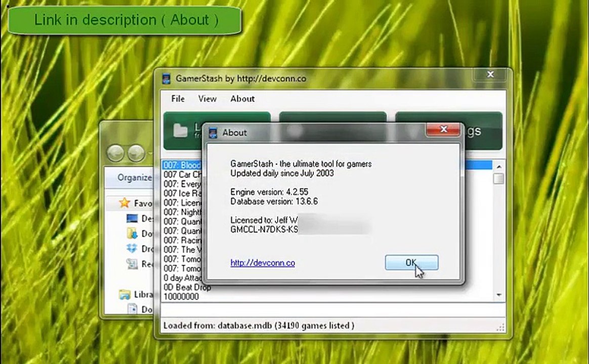Click the Downloads folder icon in Explorer sidebar
Image resolution: width=589 pixels, height=364 pixels.
click(132, 234)
